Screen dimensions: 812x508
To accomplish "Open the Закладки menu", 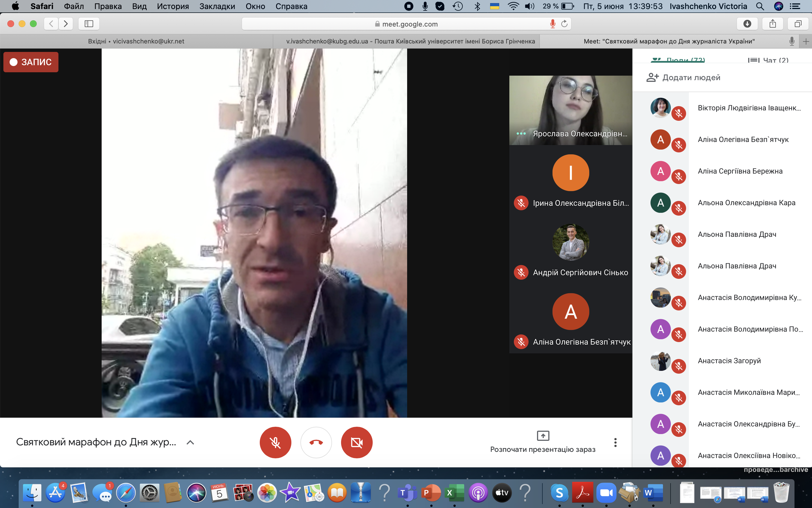I will pos(217,6).
